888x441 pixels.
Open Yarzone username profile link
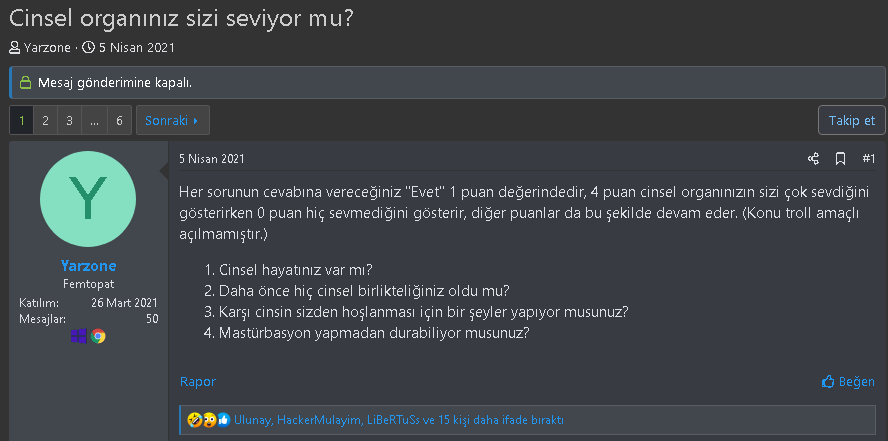(x=88, y=266)
